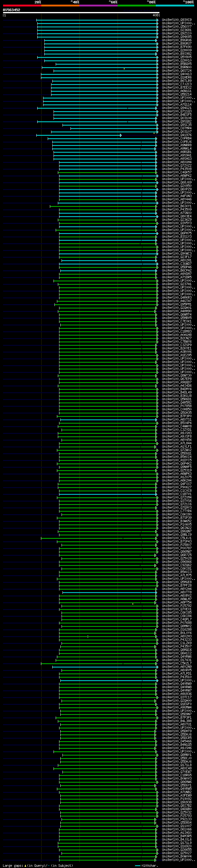Click hit label UniRef100_Q94G21
This screenshot has width=197, height=868.
pos(177,108)
